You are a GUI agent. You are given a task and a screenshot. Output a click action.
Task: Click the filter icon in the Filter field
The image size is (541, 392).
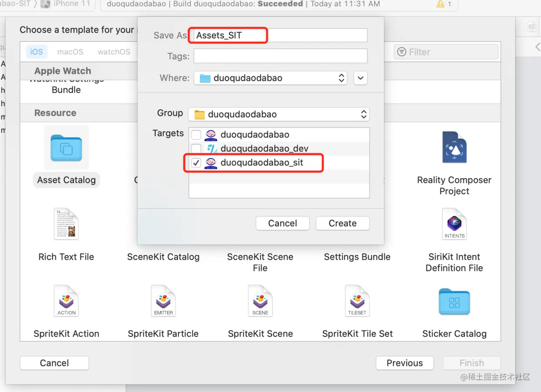pos(401,52)
